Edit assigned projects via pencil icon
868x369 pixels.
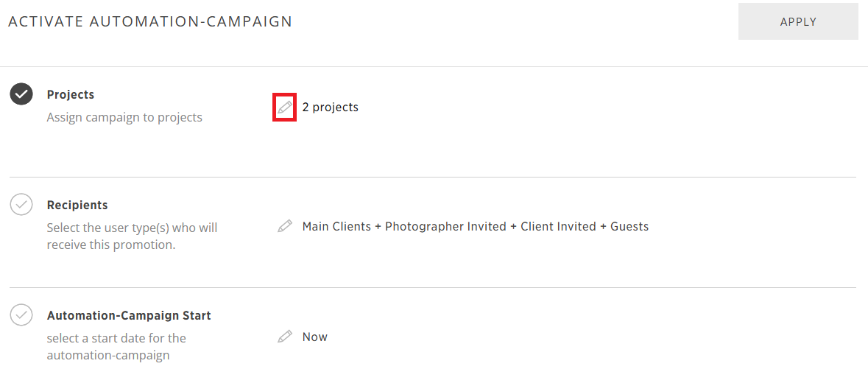coord(284,107)
